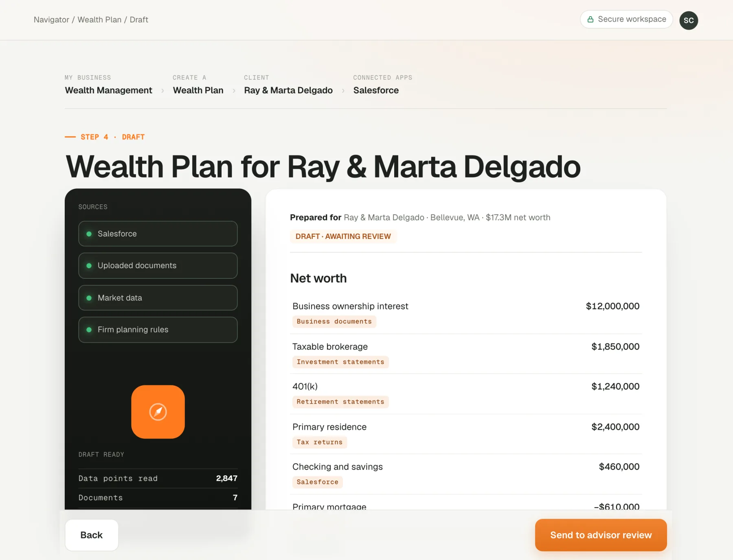The width and height of the screenshot is (733, 560).
Task: Click Business ownership interest row label
Action: pos(350,306)
